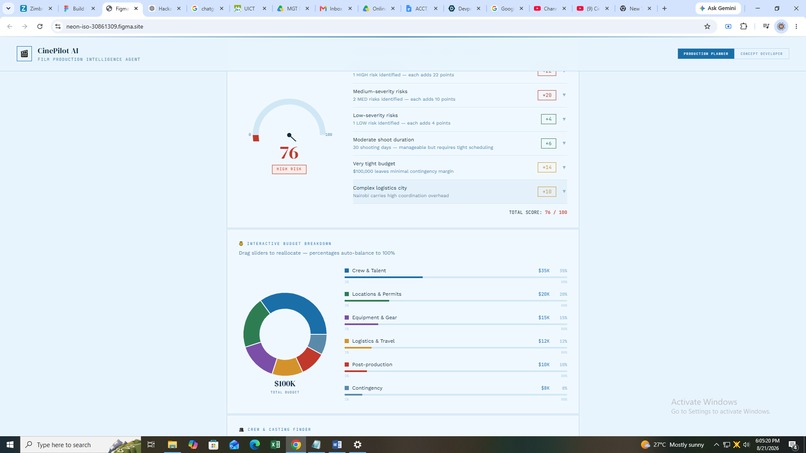Open the Mail app from the taskbar
The image size is (806, 453).
tap(234, 445)
